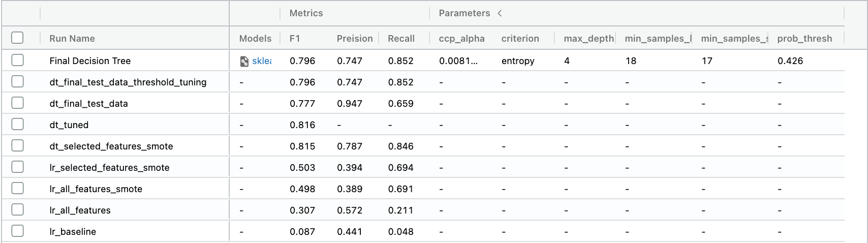Toggle the select-all runs header checkbox
Screen dimensions: 868x243
coord(17,38)
